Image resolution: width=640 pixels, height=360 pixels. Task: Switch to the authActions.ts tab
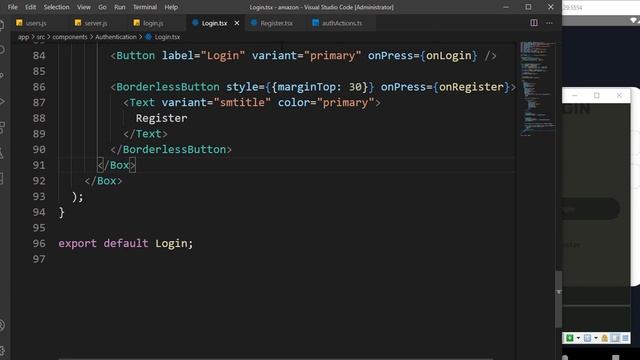point(342,23)
